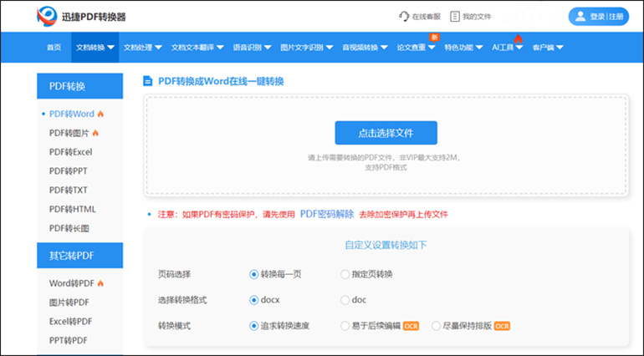Click the 点击选择文件 upload button
The height and width of the screenshot is (356, 644).
(x=386, y=133)
